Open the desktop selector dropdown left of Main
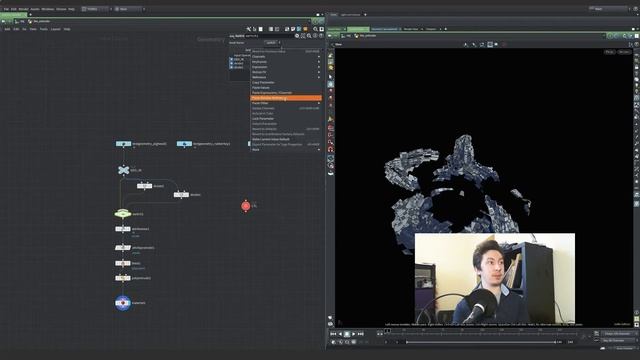 [x=97, y=9]
